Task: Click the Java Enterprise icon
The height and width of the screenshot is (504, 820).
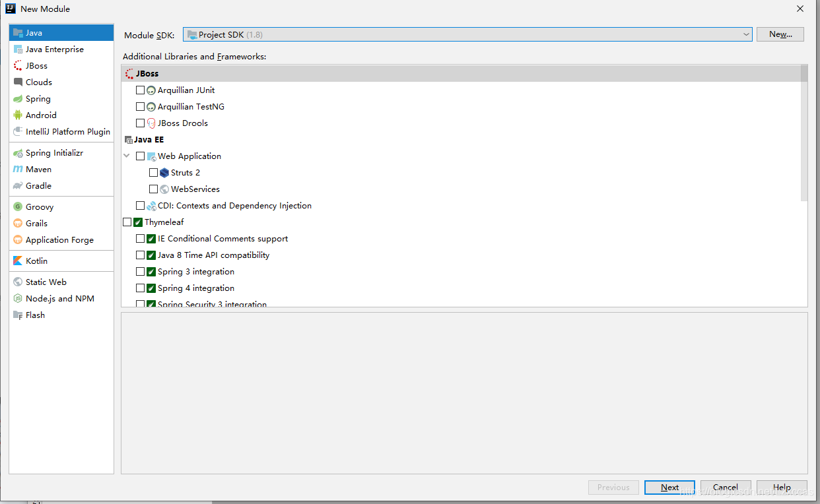Action: (18, 49)
